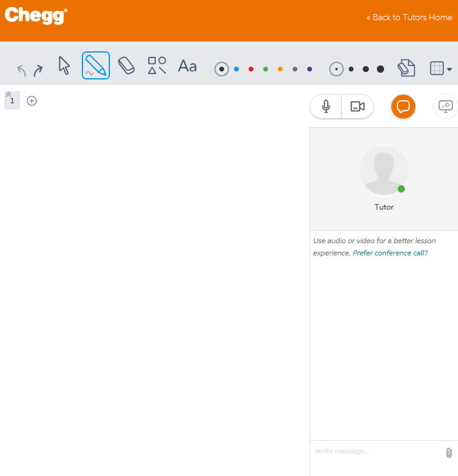The image size is (458, 476).
Task: Click the paperclip attachment icon in chat
Action: pos(449,453)
